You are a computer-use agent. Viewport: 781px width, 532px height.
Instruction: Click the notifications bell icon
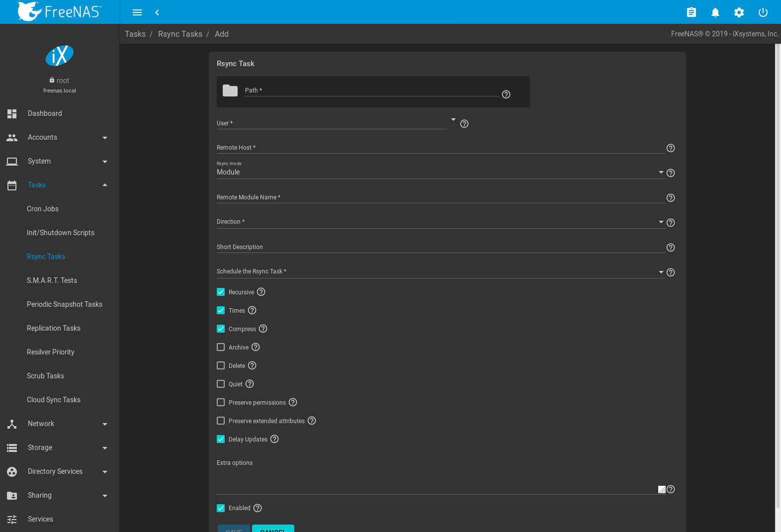(715, 12)
